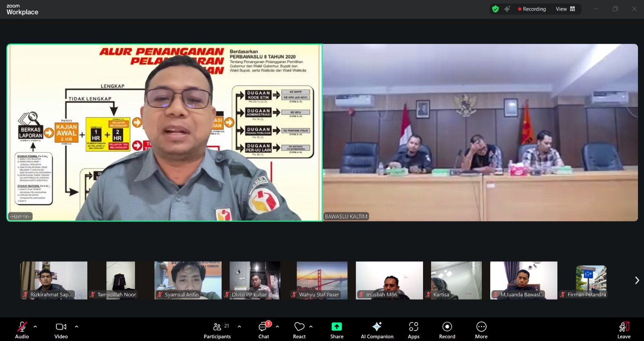Select Syamsul Arifin thumbnail

[x=188, y=280]
